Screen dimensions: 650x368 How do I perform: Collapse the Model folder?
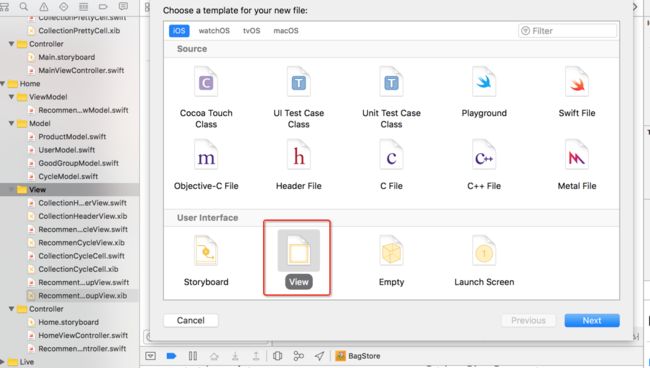[x=12, y=123]
